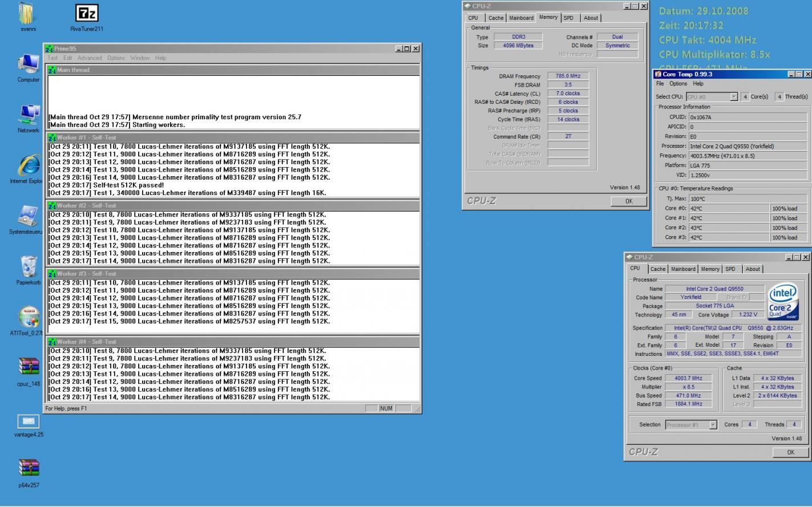The image size is (812, 507).
Task: Open the File menu in Core Temp
Action: pos(660,84)
